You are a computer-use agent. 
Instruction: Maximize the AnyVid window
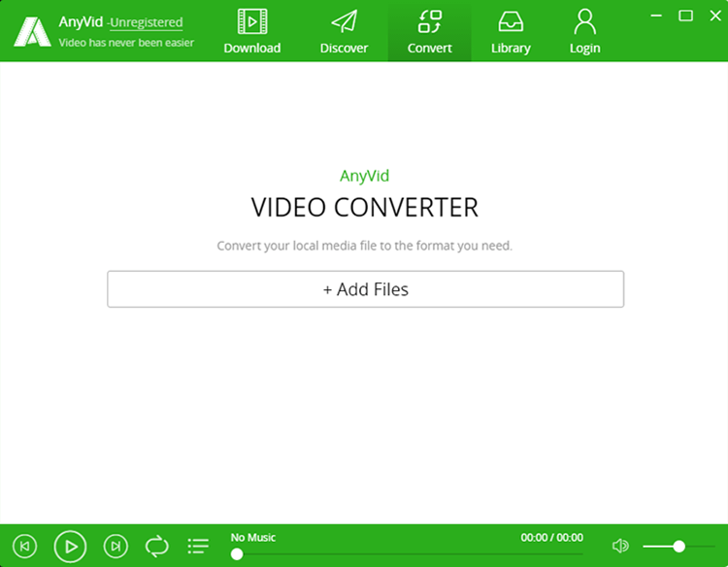pos(685,16)
